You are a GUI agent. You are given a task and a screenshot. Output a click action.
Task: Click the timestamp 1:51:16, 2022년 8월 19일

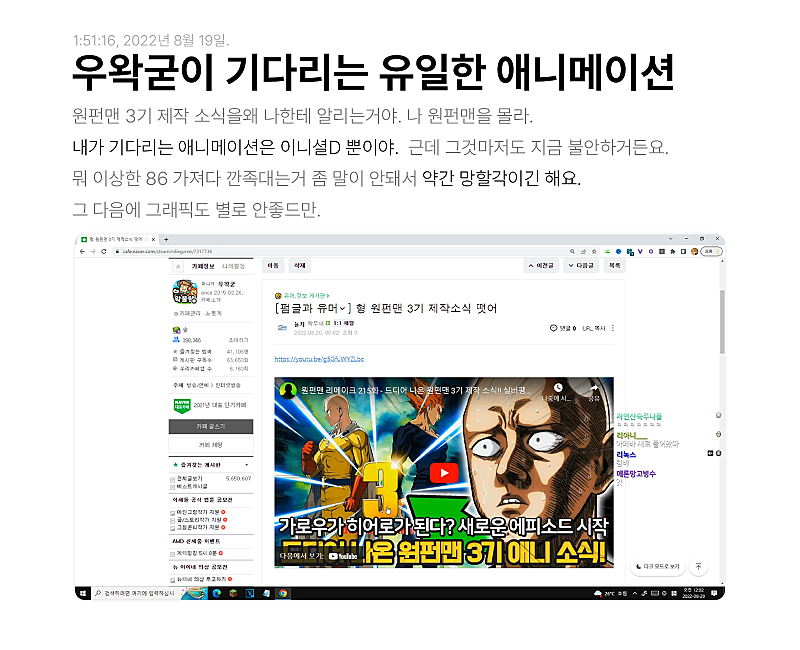151,40
